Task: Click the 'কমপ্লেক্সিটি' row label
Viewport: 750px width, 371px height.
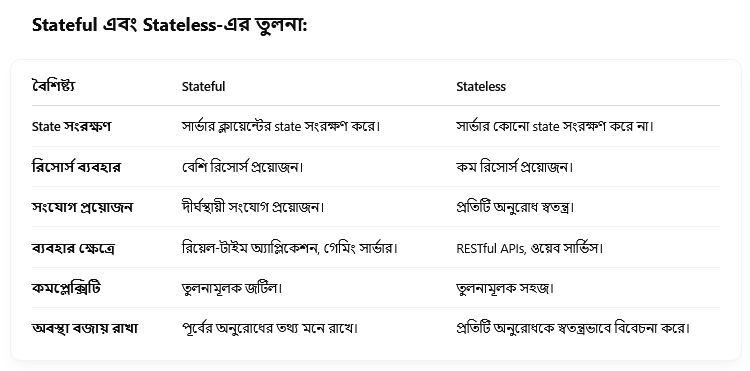Action: tap(66, 288)
